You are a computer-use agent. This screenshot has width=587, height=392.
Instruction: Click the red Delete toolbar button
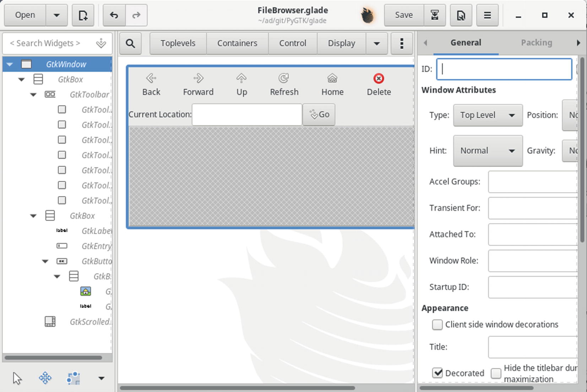point(379,85)
